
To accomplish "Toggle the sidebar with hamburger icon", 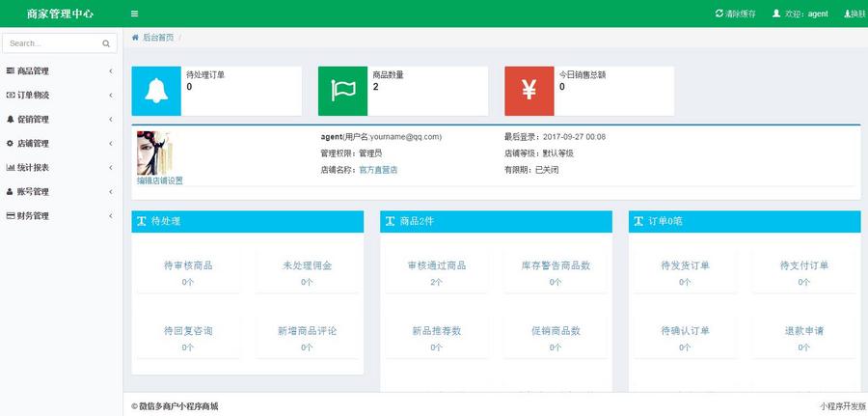I will (x=134, y=14).
